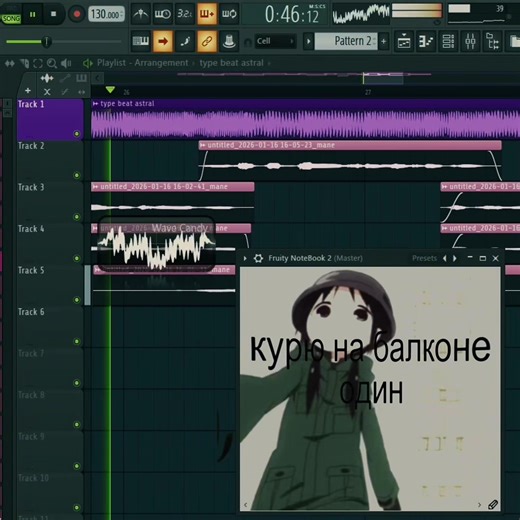This screenshot has height=520, width=520.
Task: Go to next notebook page arrow
Action: 479,505
